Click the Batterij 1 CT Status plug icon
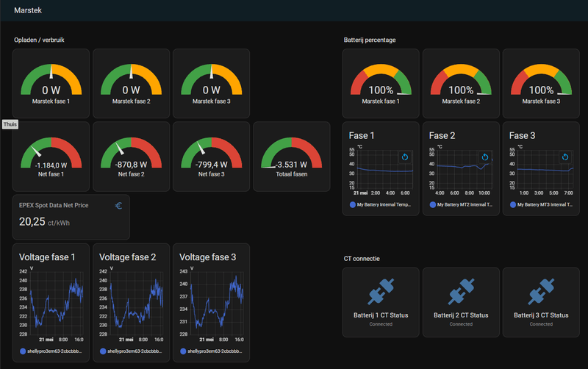The width and height of the screenshot is (588, 369). pyautogui.click(x=381, y=291)
